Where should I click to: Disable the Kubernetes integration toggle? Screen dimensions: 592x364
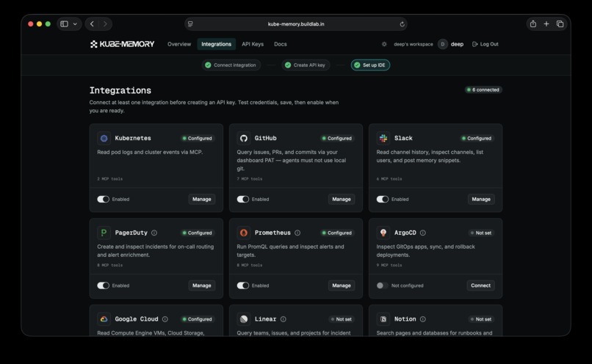[103, 199]
